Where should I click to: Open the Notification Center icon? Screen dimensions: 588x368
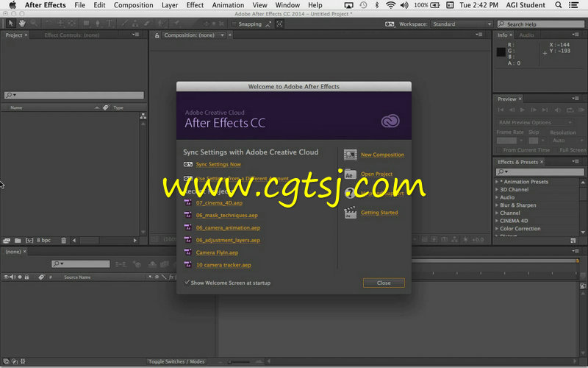point(573,5)
